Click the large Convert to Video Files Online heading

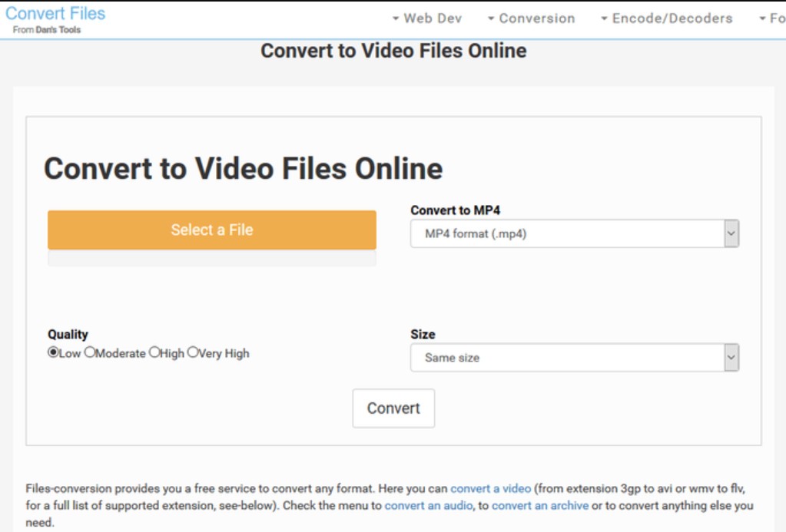[x=243, y=168]
